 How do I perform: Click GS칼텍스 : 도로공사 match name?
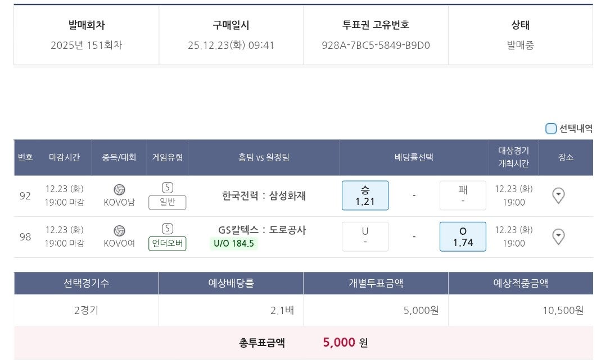tap(262, 230)
